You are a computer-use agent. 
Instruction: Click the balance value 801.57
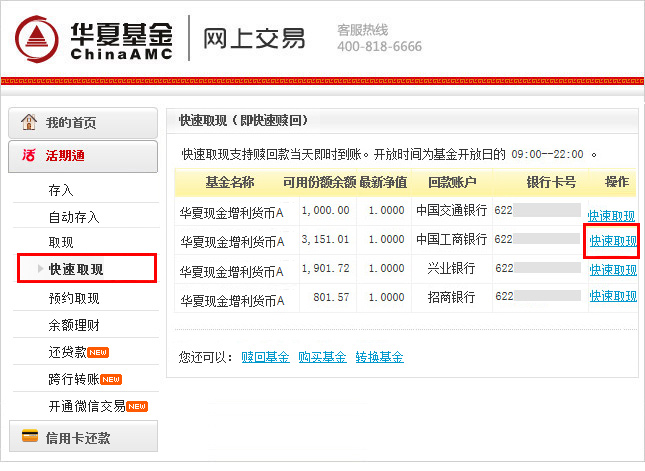[331, 297]
